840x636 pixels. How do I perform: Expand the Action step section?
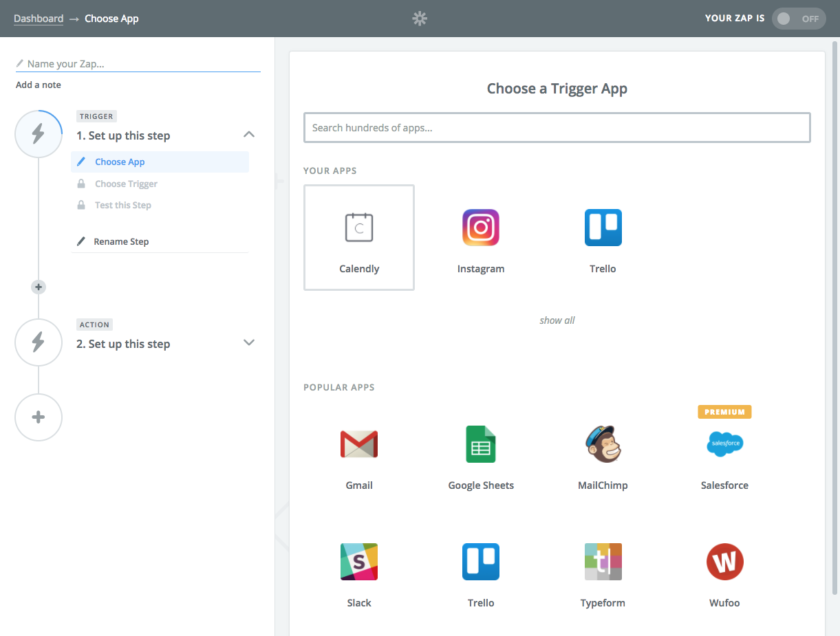(x=249, y=342)
